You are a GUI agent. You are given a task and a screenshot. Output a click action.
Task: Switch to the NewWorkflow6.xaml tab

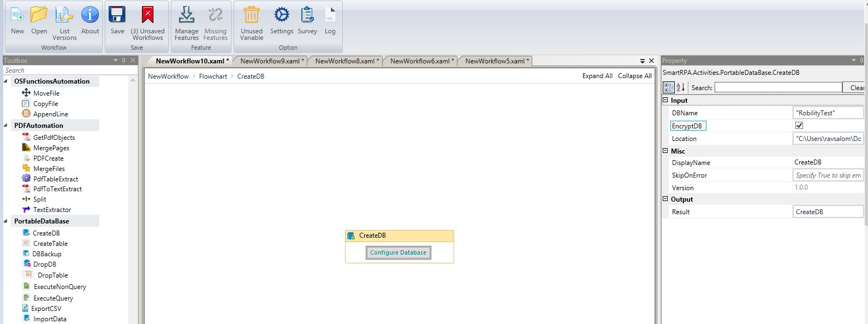(x=423, y=61)
